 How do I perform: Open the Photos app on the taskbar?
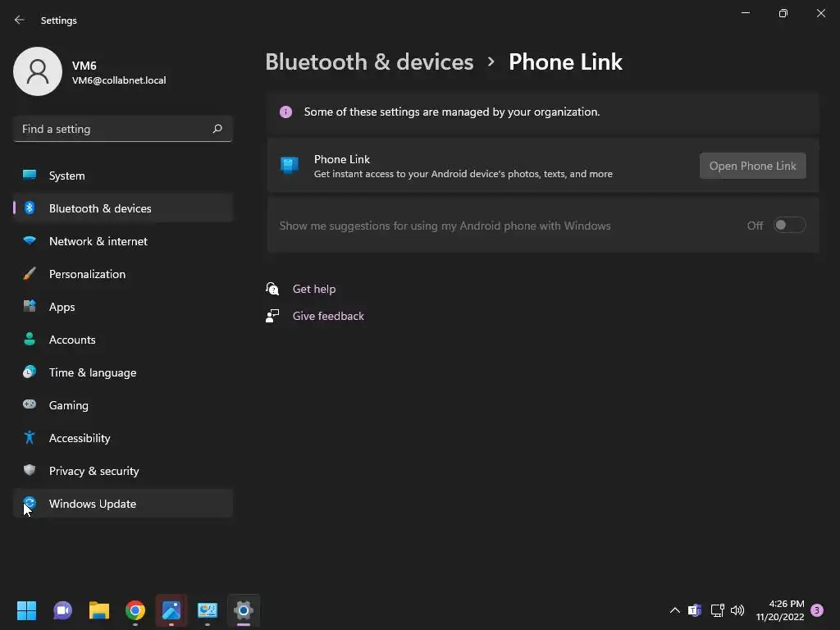(x=171, y=610)
